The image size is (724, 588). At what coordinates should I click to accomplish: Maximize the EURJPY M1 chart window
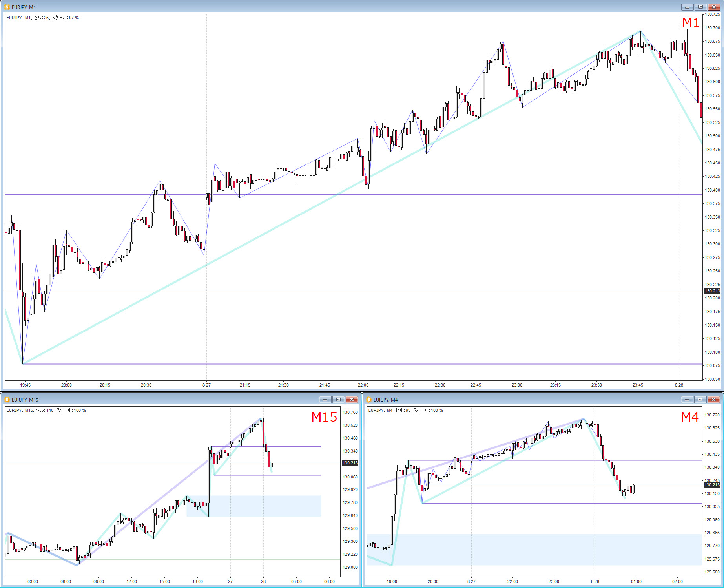700,7
